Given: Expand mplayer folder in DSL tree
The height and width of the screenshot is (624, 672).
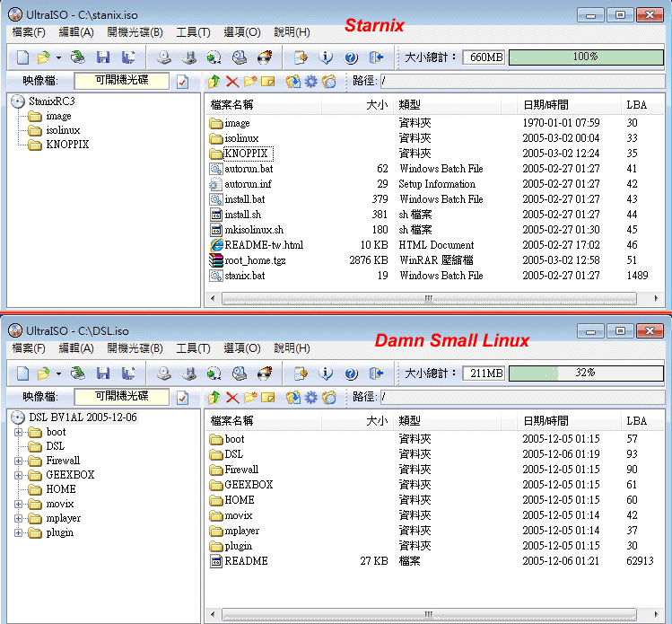Looking at the screenshot, I should click(x=18, y=518).
